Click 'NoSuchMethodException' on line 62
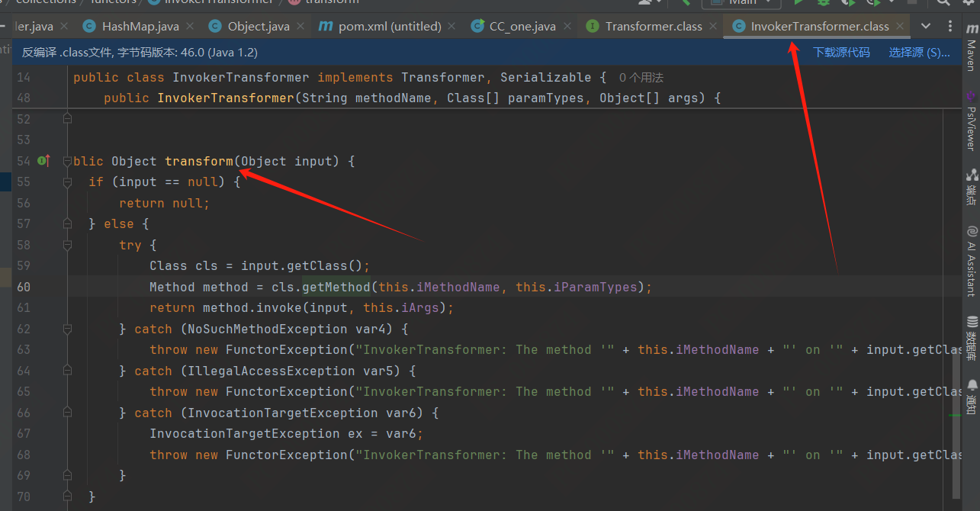The image size is (980, 511). click(268, 329)
